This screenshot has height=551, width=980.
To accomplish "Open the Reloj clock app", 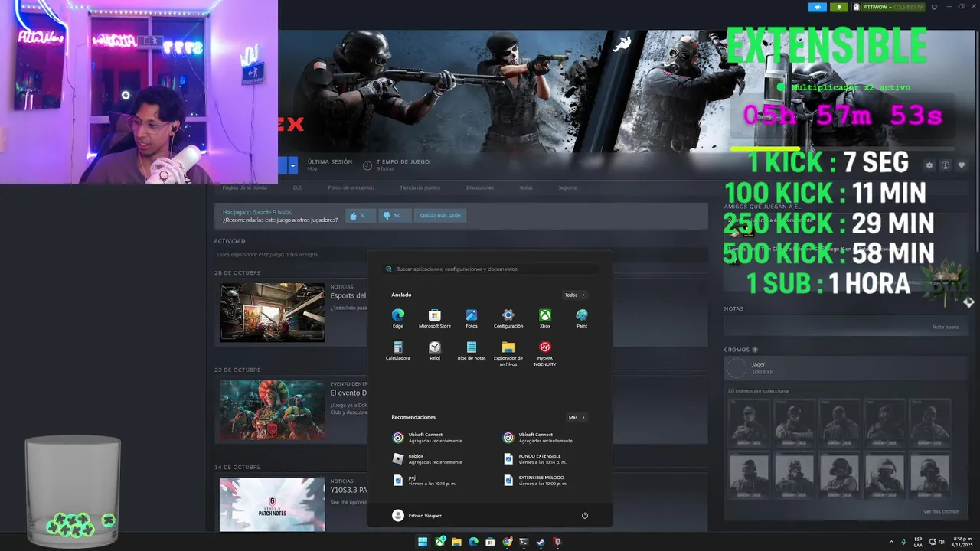I will (435, 351).
